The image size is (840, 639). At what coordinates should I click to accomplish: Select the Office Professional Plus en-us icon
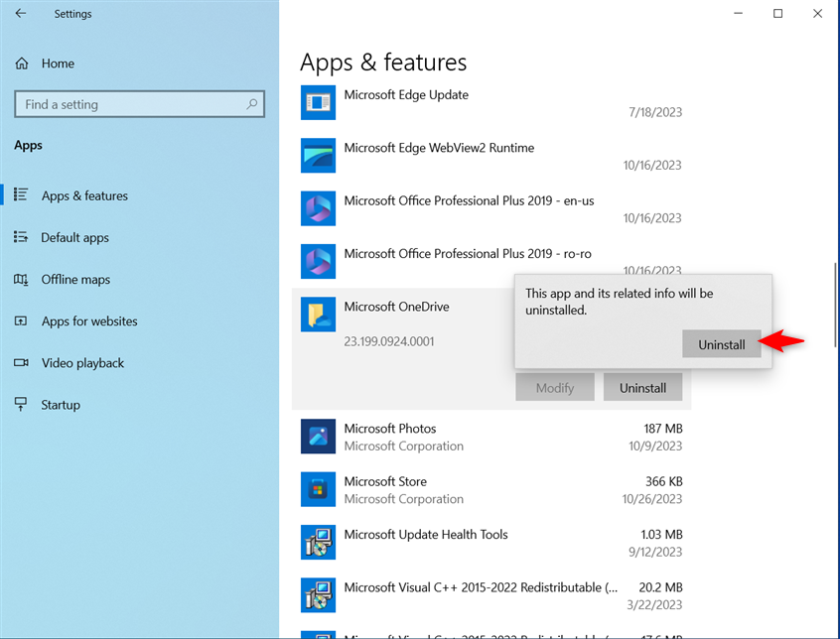coord(318,208)
